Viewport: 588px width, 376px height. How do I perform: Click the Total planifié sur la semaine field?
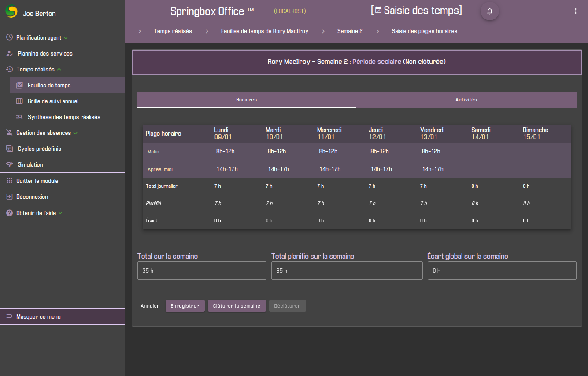click(x=347, y=271)
